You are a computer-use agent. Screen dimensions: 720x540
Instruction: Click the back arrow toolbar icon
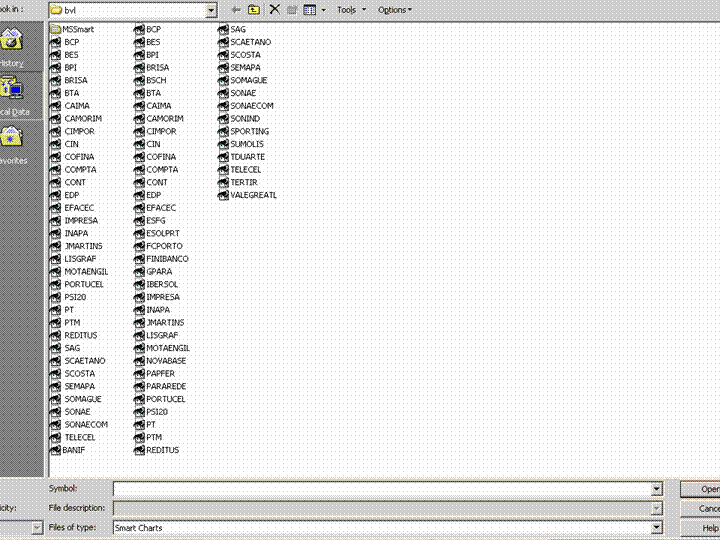(x=236, y=10)
